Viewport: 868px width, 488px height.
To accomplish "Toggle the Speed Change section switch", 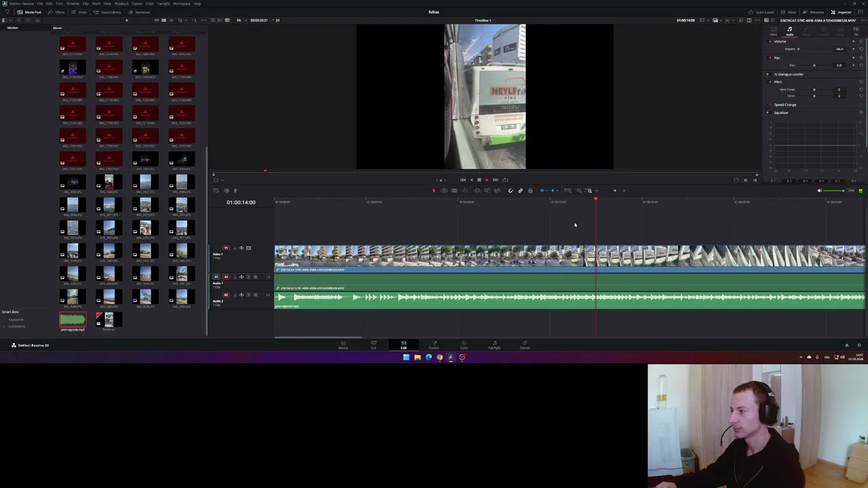I will tap(770, 104).
